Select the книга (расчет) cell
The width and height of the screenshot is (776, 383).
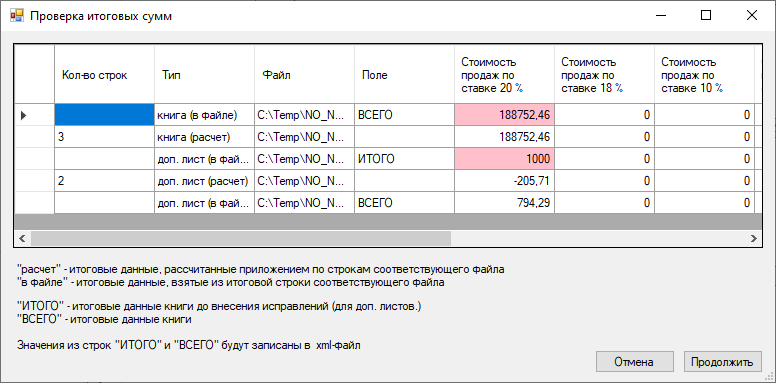tap(204, 137)
